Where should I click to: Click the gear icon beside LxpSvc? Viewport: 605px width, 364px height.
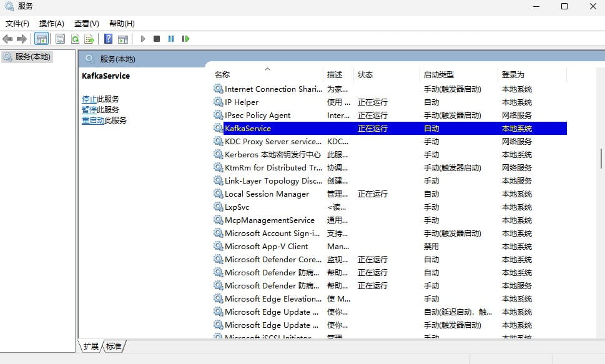click(219, 207)
